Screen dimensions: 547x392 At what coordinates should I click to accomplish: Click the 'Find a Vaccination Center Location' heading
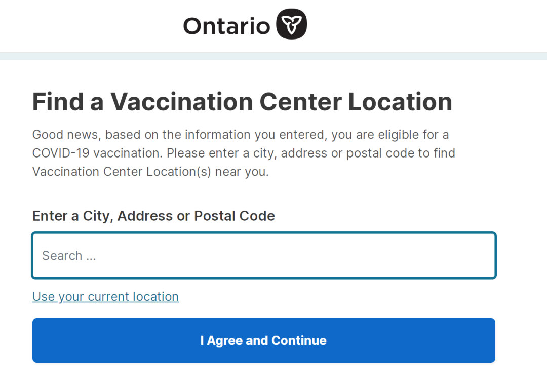coord(242,102)
